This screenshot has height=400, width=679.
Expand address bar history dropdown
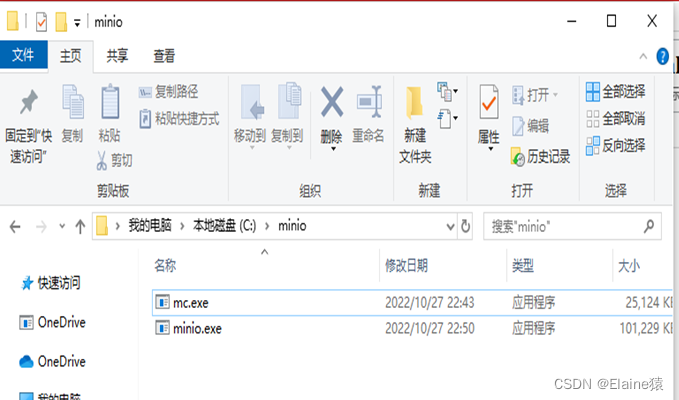click(x=450, y=226)
